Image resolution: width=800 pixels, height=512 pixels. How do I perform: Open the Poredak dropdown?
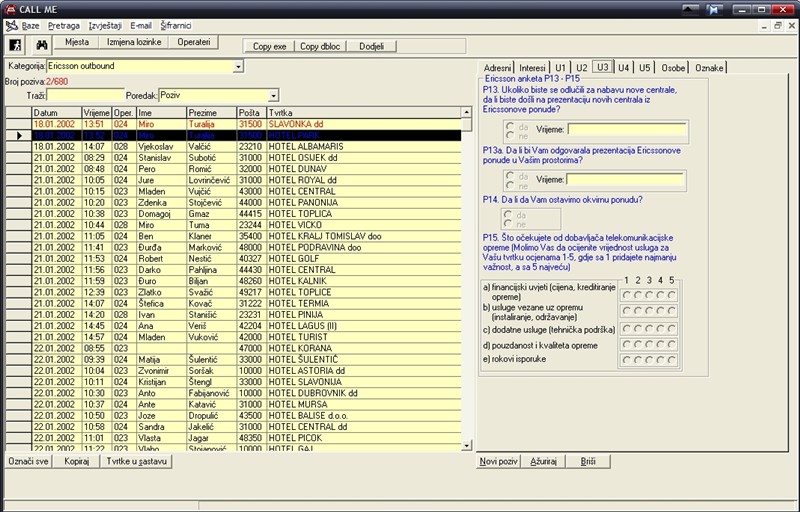(273, 95)
